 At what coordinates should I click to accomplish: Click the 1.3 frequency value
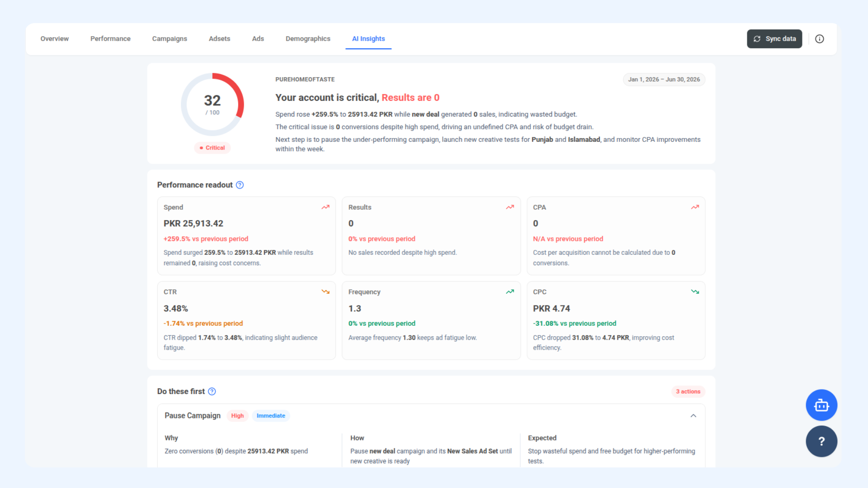click(x=354, y=309)
